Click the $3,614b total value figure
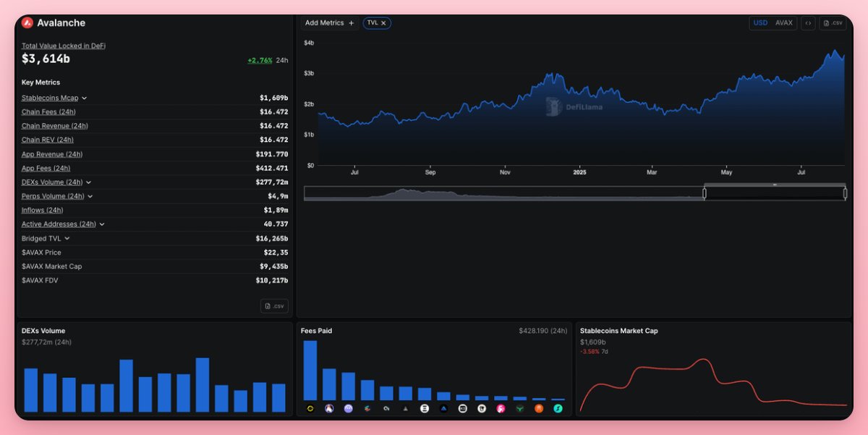The width and height of the screenshot is (868, 435). [x=46, y=59]
